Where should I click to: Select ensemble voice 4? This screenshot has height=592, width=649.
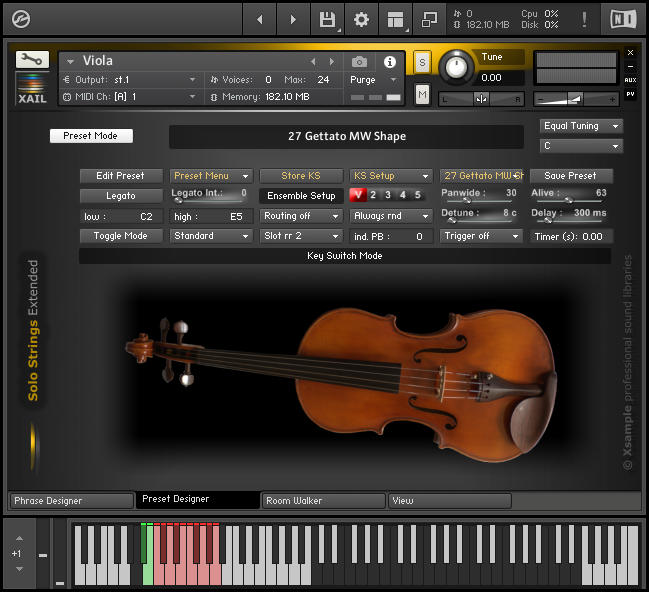click(403, 195)
